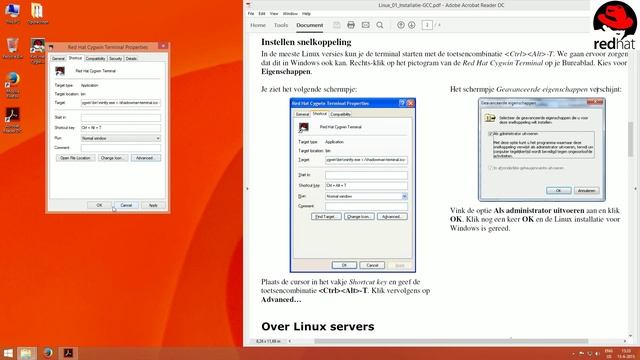Viewport: 640px width, 360px height.
Task: Click the Change Icon button
Action: 112,158
